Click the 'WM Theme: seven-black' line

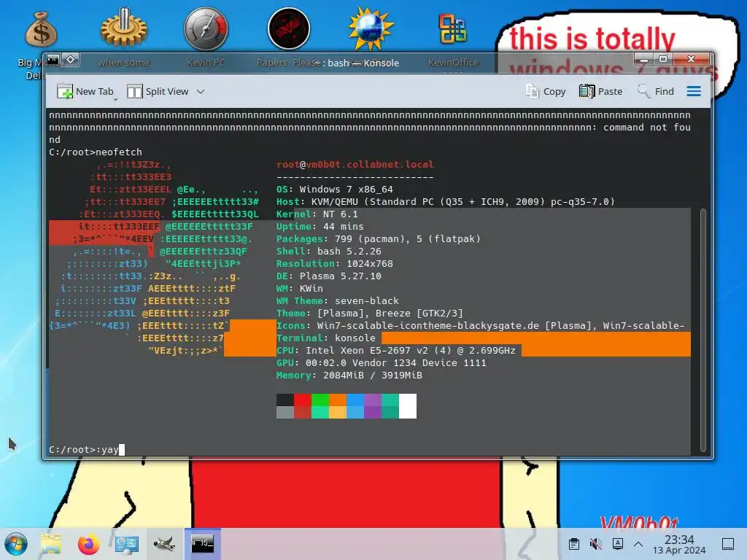click(337, 300)
